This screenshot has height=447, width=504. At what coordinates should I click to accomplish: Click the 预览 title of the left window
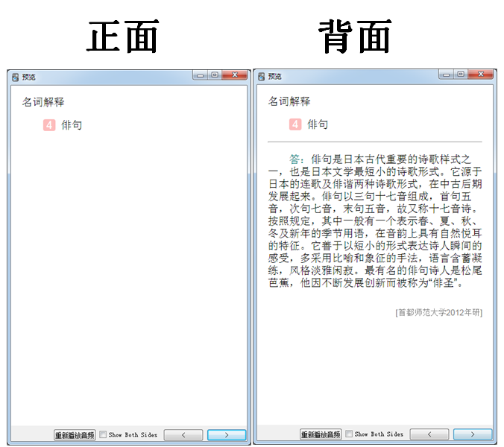(x=28, y=77)
